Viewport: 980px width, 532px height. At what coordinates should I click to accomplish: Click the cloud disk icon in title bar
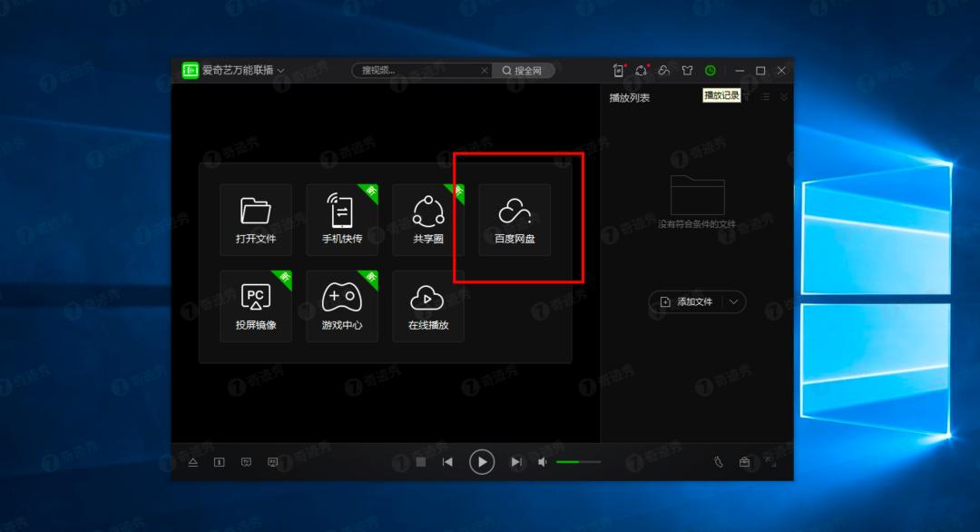663,71
